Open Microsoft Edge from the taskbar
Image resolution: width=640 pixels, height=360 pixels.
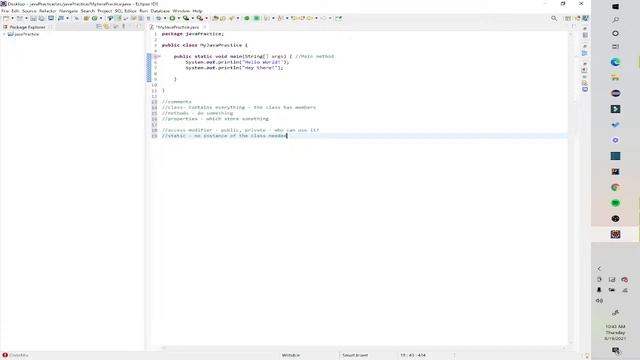(x=616, y=62)
